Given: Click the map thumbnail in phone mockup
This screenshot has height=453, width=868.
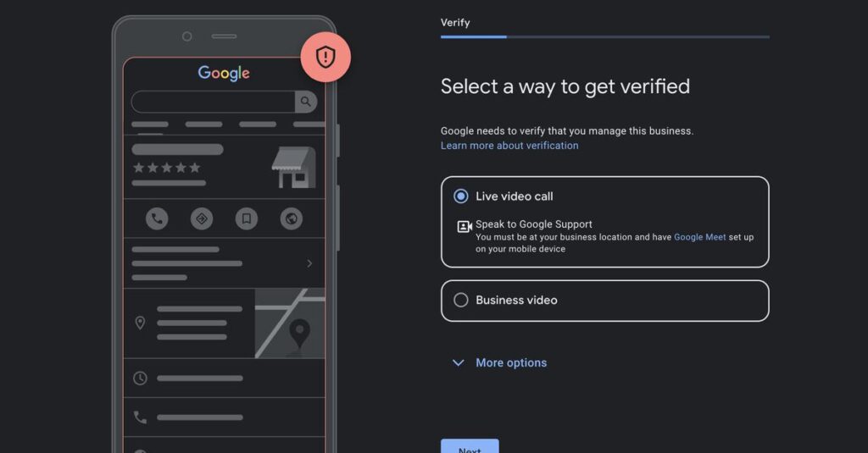Looking at the screenshot, I should point(290,323).
